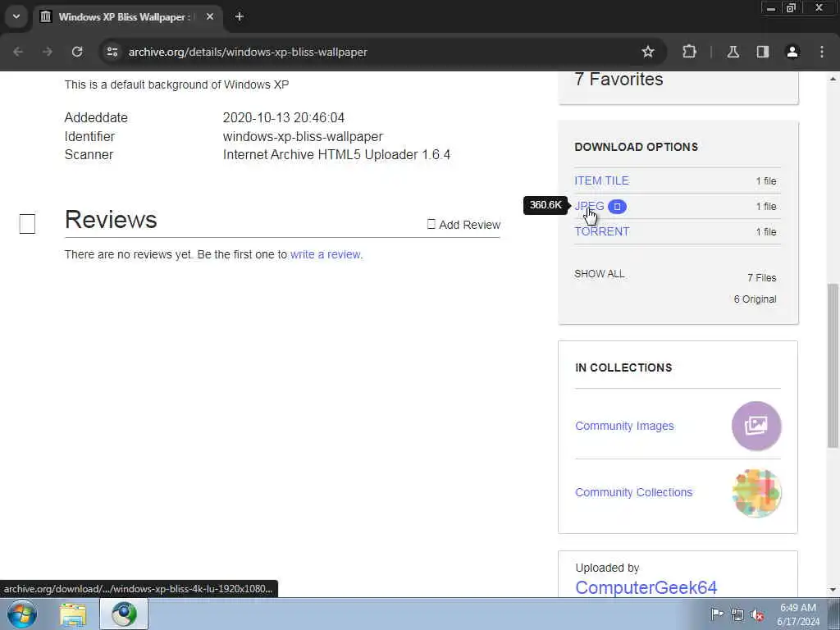Open uploader ComputerGeek64 profile

click(646, 587)
